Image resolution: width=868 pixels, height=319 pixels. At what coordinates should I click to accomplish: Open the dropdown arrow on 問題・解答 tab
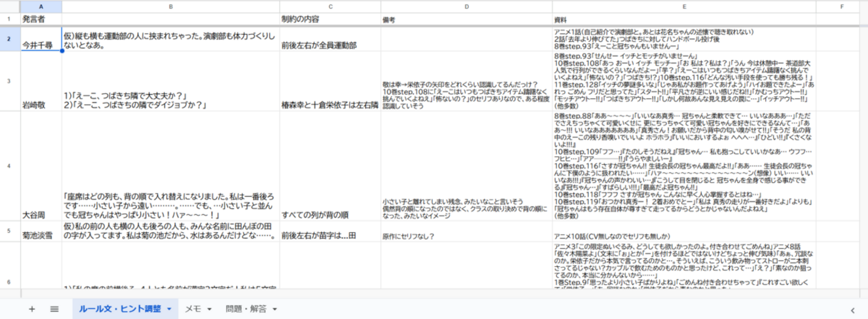[274, 309]
